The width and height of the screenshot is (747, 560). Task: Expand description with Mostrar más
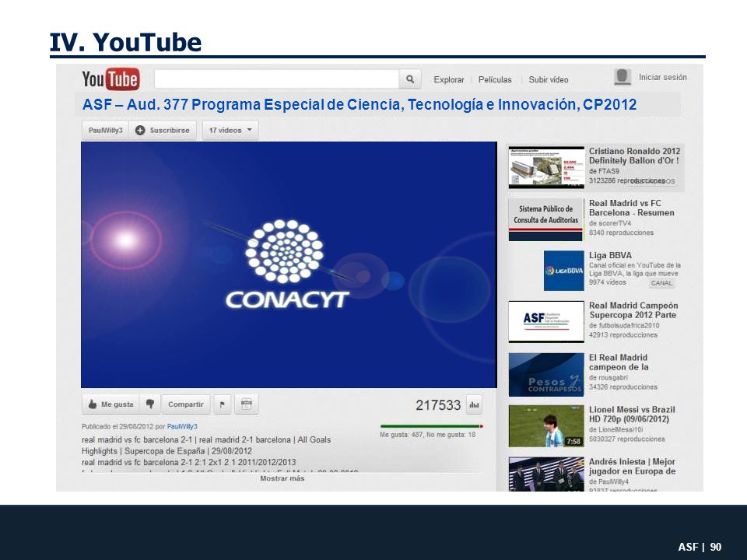click(282, 478)
